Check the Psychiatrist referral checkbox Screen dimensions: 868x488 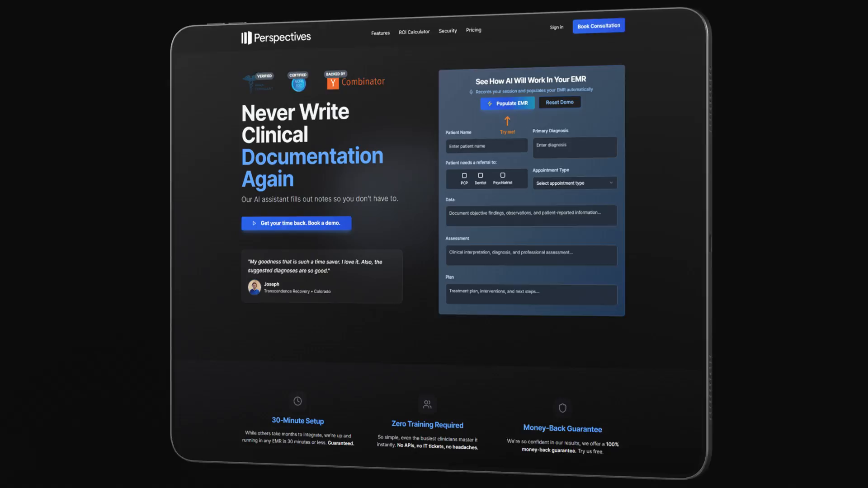click(x=502, y=175)
